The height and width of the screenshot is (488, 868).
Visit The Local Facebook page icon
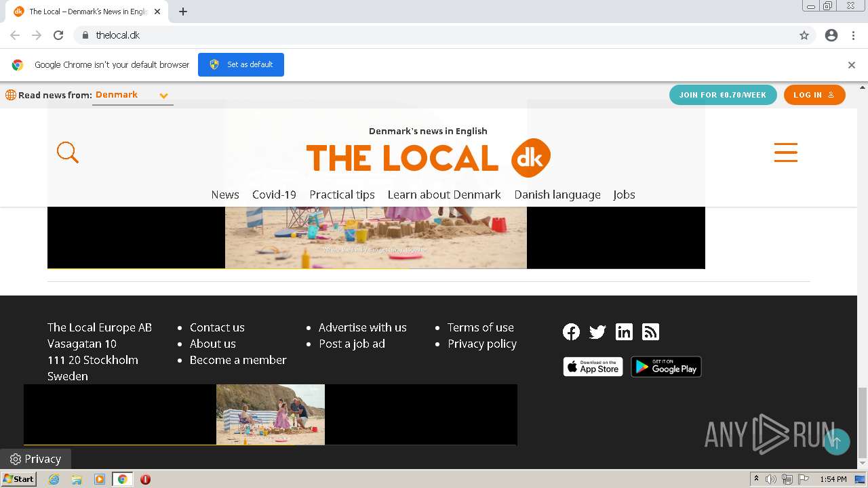[x=571, y=331]
